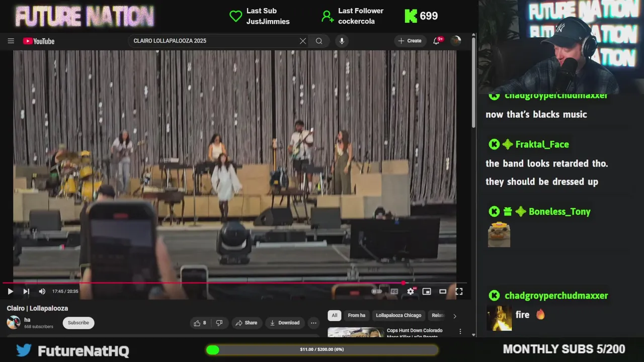Toggle the autoplay switch
The image size is (644, 362).
377,291
